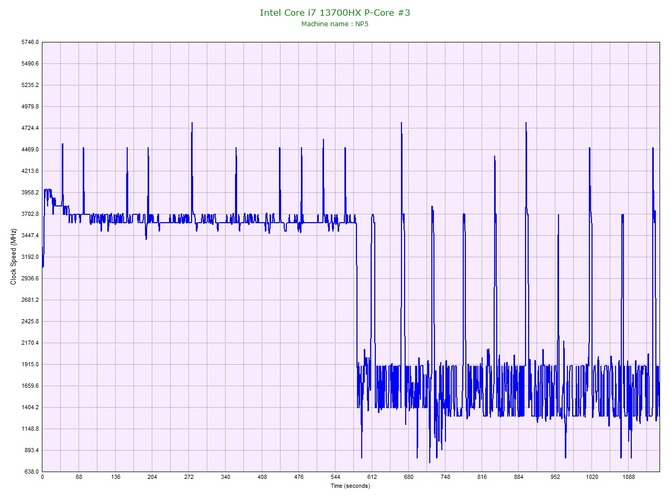Click the 884 tick on the time axis

519,478
